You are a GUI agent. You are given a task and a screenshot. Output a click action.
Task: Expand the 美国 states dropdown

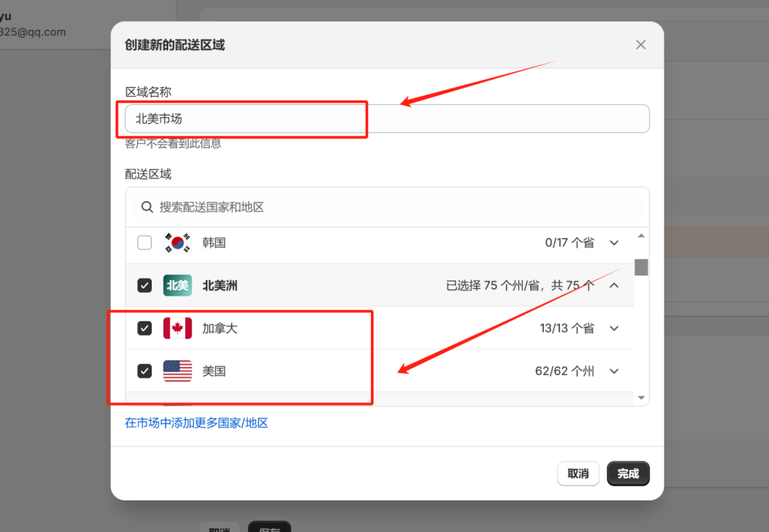(614, 371)
